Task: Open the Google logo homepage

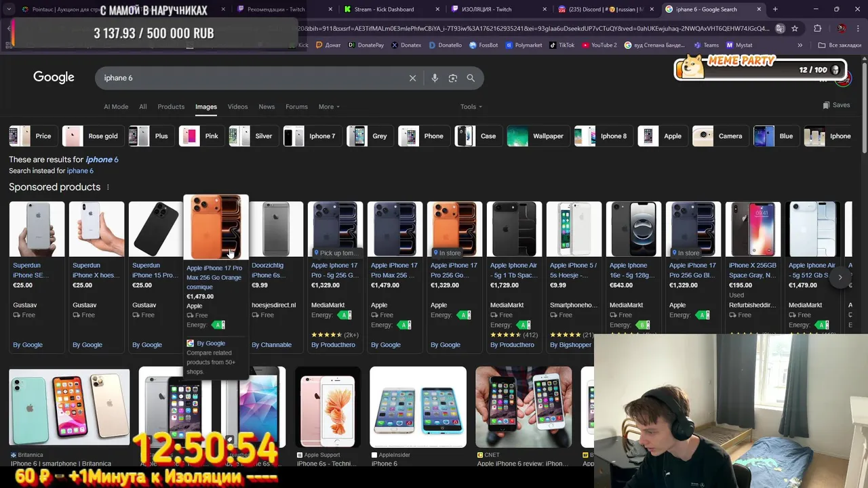Action: pyautogui.click(x=54, y=77)
